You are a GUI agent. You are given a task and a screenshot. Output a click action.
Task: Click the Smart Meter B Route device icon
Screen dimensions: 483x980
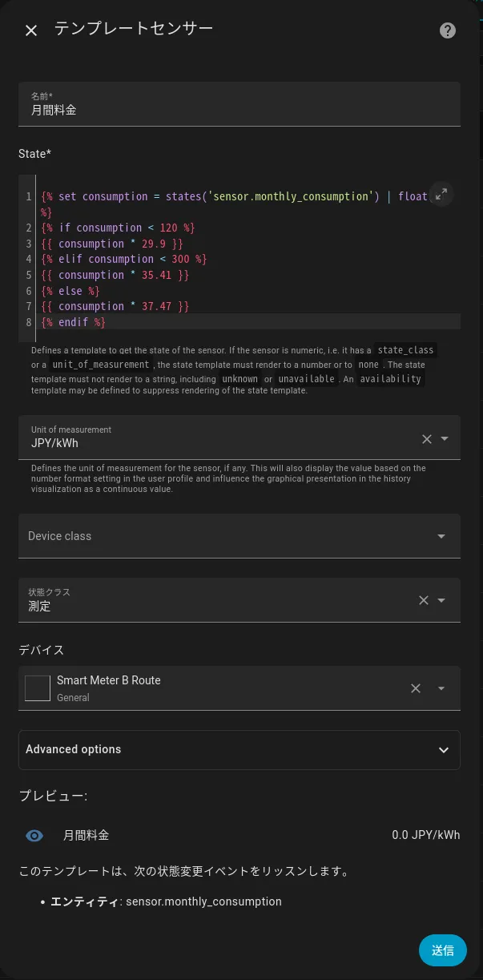point(38,688)
